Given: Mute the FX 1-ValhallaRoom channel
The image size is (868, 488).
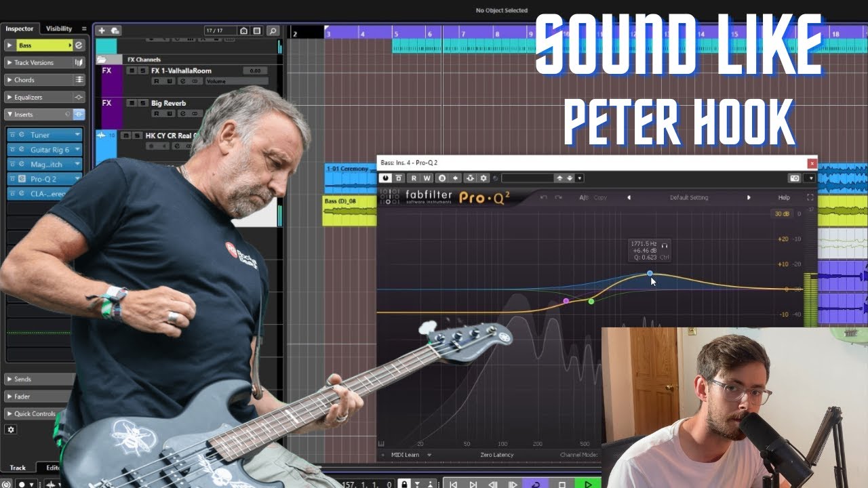Looking at the screenshot, I should pos(132,70).
